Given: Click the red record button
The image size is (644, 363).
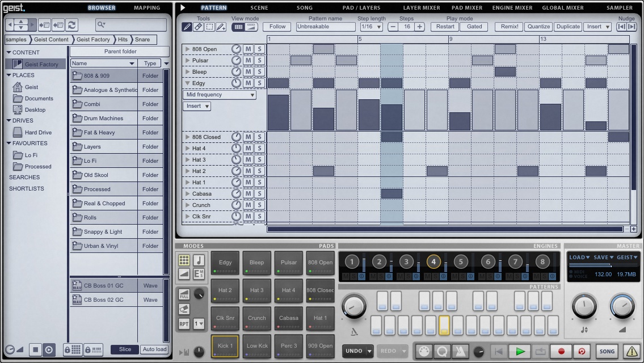Looking at the screenshot, I should tap(561, 351).
